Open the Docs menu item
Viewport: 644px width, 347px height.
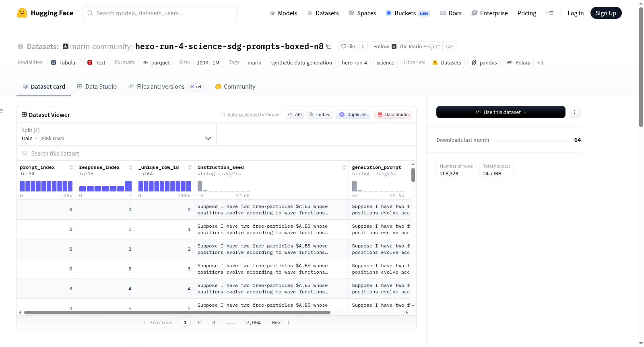(x=451, y=13)
